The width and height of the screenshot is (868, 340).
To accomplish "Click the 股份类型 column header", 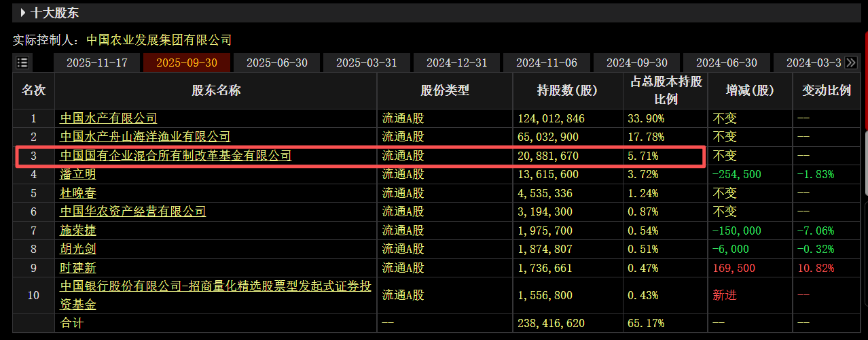I will click(x=445, y=90).
